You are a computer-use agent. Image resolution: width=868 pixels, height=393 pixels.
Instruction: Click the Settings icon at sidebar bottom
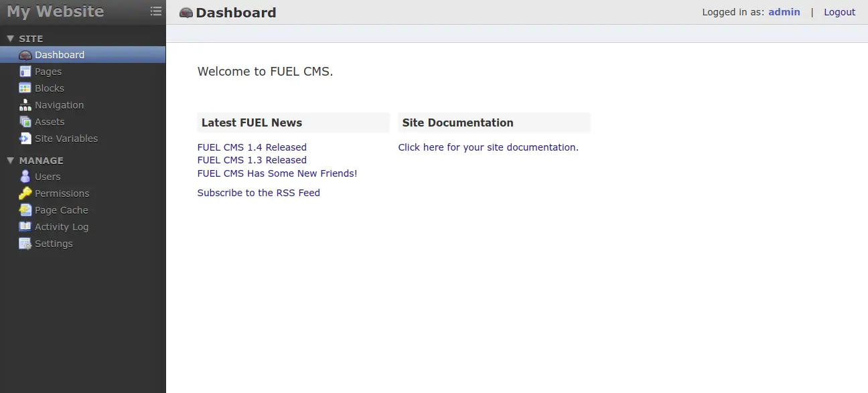point(24,243)
